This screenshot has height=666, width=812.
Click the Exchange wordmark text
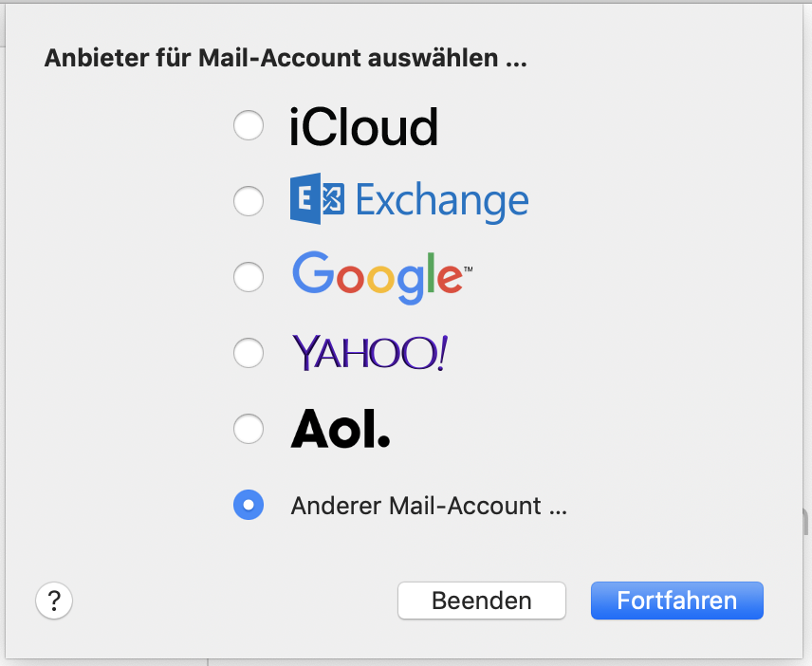click(442, 201)
